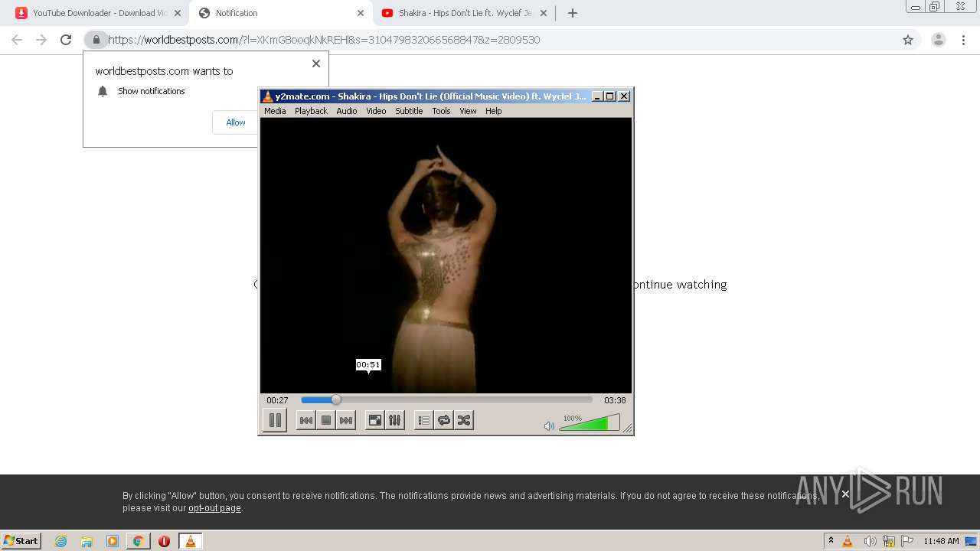View site info padlock icon

pos(96,40)
